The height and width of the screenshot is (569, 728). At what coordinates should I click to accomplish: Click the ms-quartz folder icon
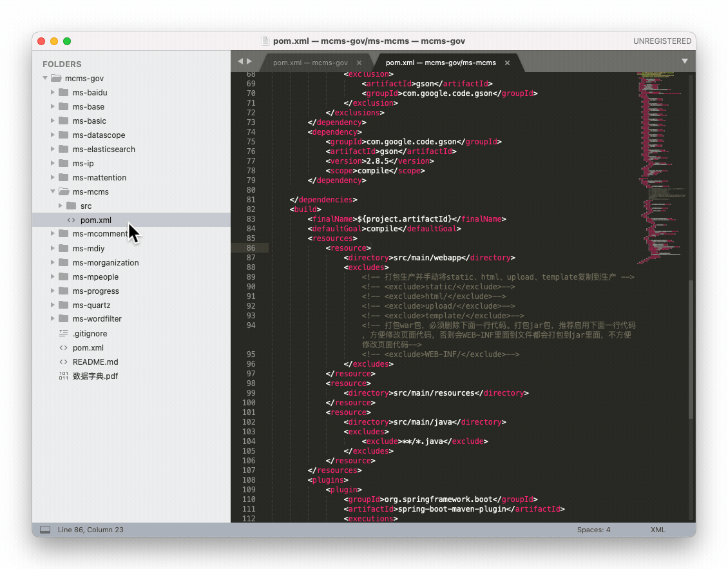click(63, 305)
